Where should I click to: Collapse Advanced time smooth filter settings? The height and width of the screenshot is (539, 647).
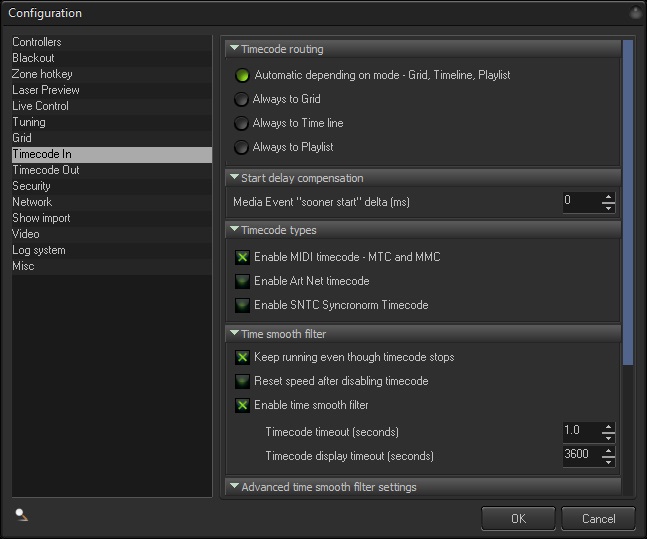point(234,487)
